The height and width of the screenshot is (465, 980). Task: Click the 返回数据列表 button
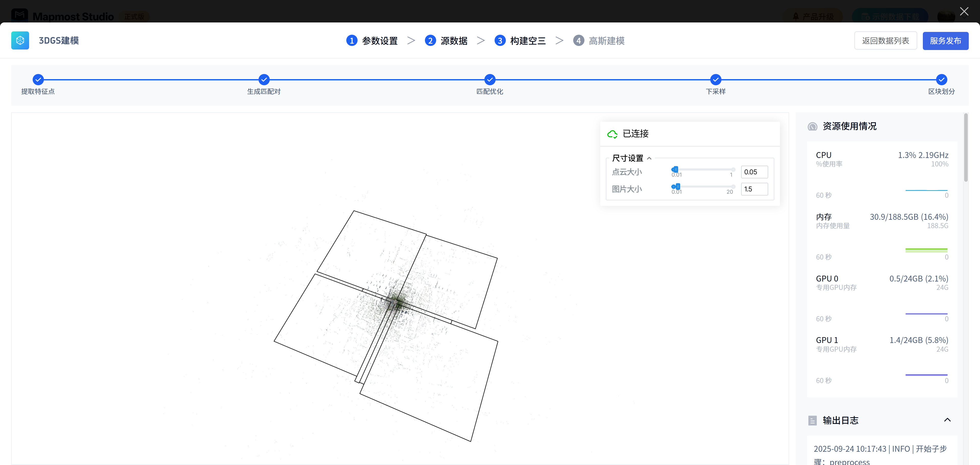click(x=885, y=41)
